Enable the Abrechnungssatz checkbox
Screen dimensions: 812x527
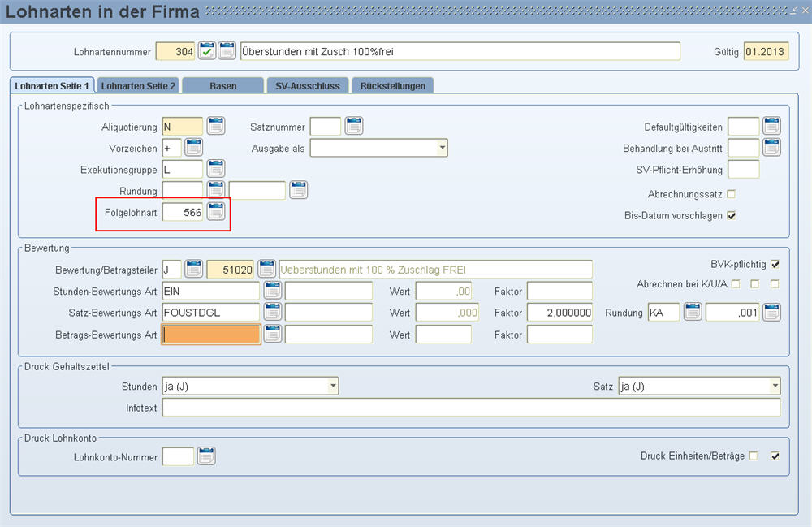[732, 194]
